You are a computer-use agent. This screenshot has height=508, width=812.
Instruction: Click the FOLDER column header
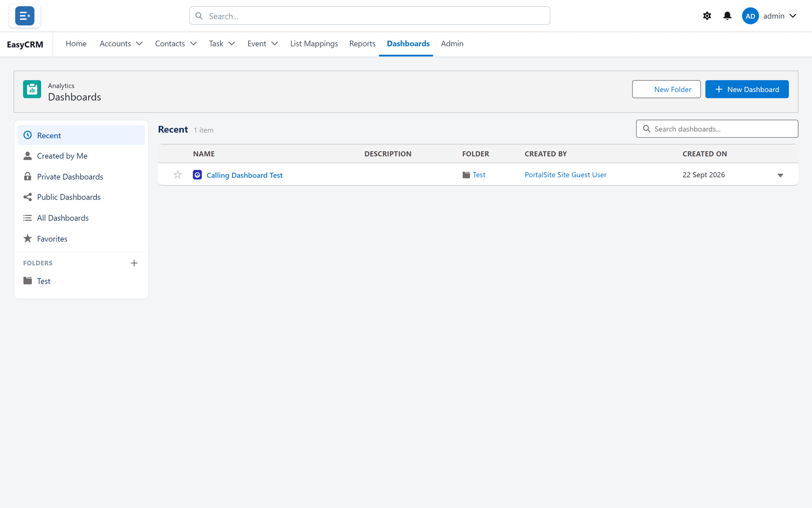(x=476, y=154)
